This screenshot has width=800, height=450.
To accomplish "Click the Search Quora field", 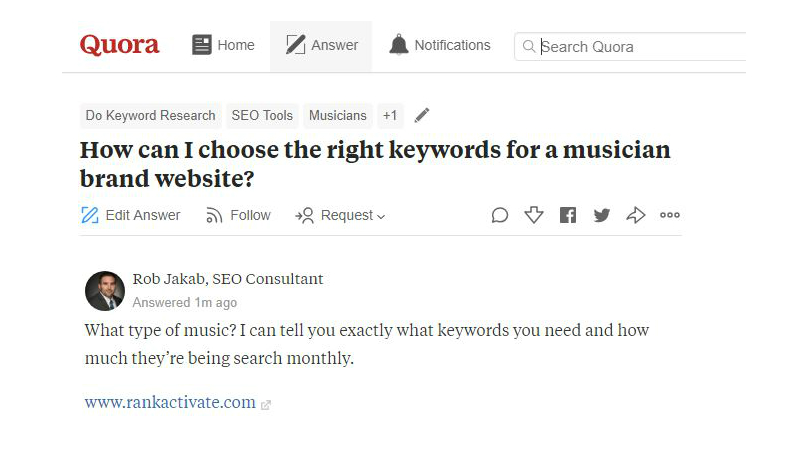I will click(631, 47).
